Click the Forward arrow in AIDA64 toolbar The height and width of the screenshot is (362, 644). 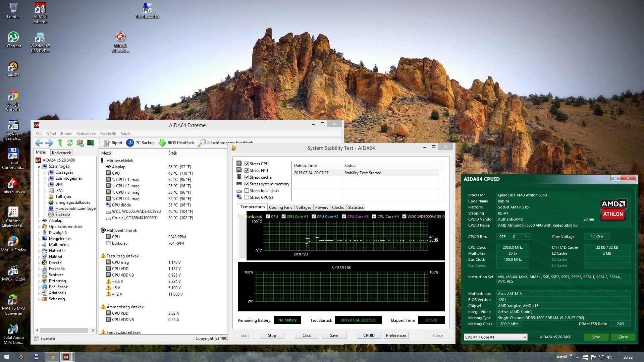[49, 143]
